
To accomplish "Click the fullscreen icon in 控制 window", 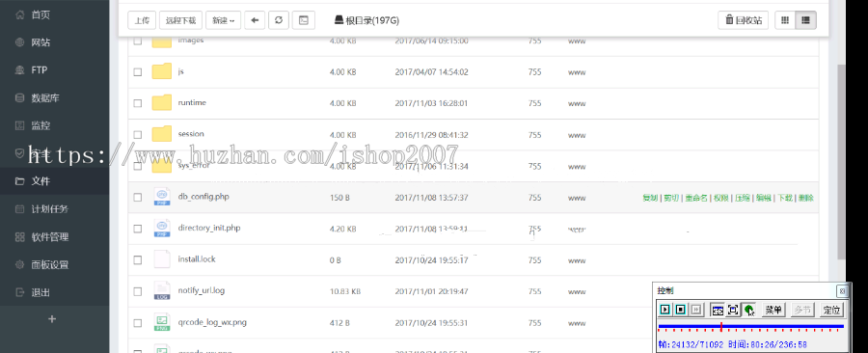I will pyautogui.click(x=733, y=310).
